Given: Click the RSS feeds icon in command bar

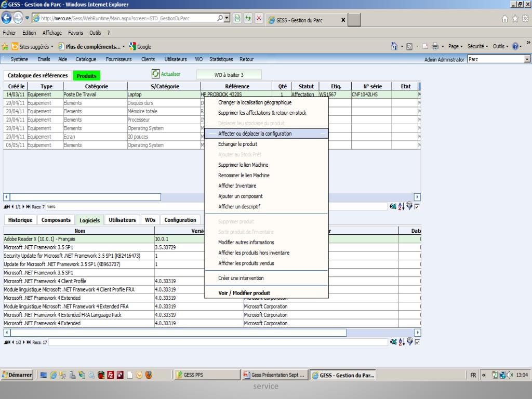Looking at the screenshot, I should coord(409,46).
